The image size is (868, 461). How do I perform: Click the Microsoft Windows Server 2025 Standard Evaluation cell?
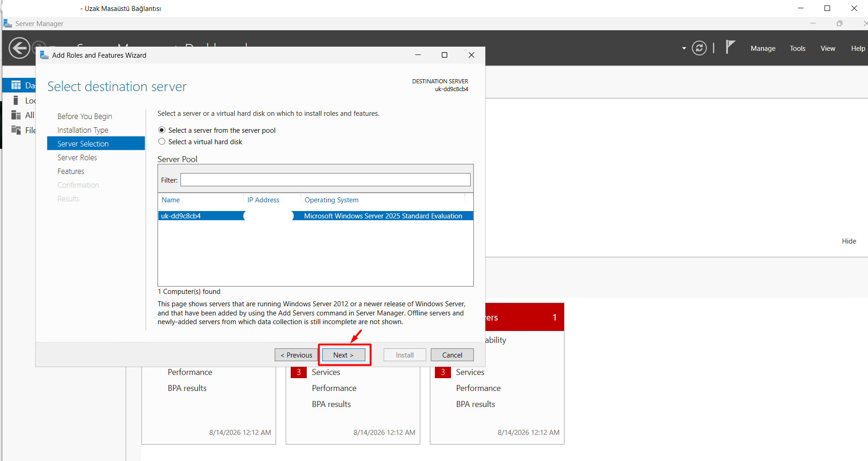(383, 216)
